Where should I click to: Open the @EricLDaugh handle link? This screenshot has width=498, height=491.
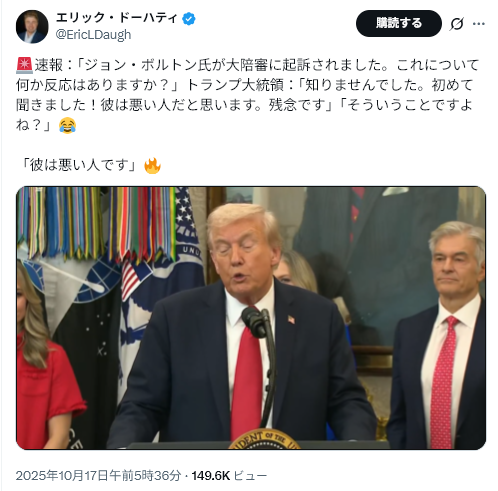[93, 35]
